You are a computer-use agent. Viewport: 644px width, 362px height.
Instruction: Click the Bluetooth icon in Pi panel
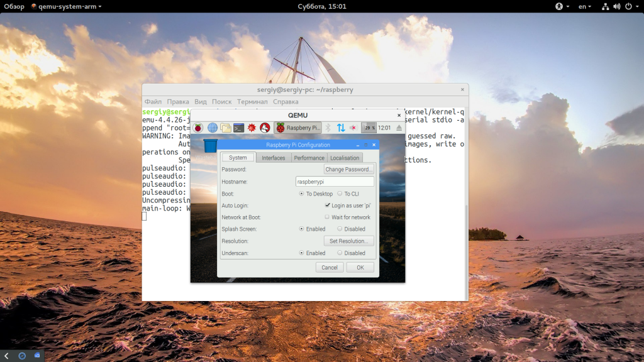tap(328, 128)
